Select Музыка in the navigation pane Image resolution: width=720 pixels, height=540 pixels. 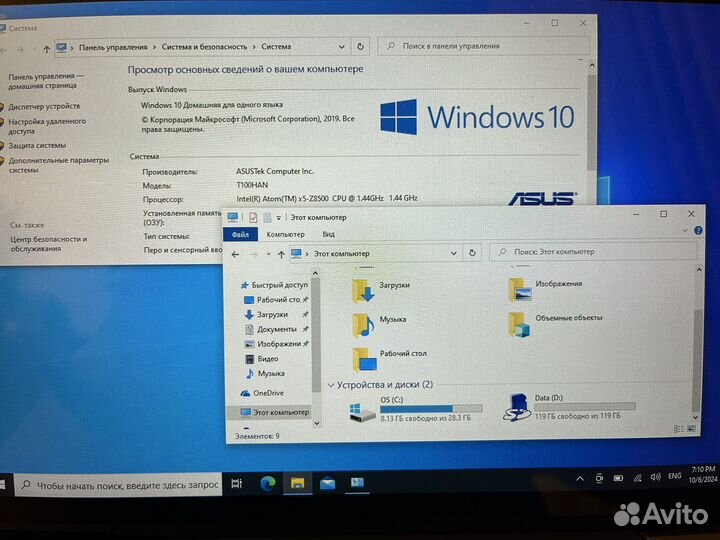tap(265, 373)
